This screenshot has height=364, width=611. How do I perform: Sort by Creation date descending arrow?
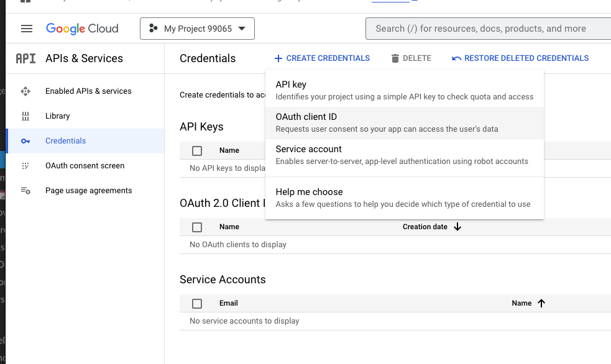(x=457, y=227)
